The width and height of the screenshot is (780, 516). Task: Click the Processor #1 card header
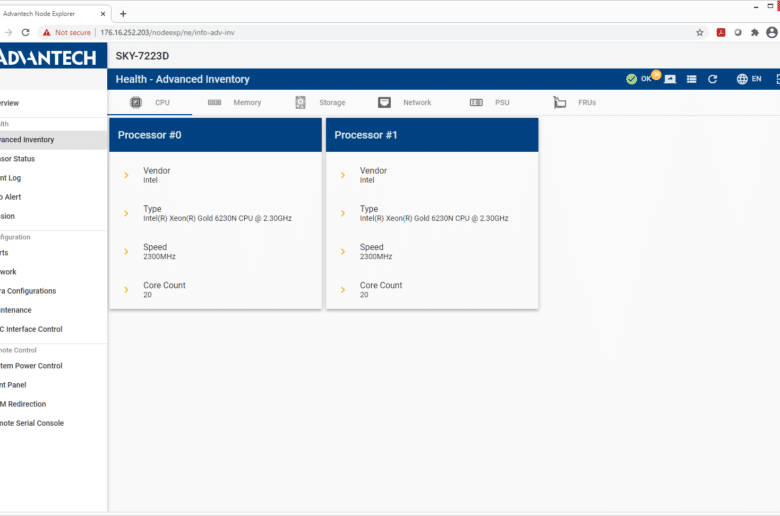click(x=432, y=135)
